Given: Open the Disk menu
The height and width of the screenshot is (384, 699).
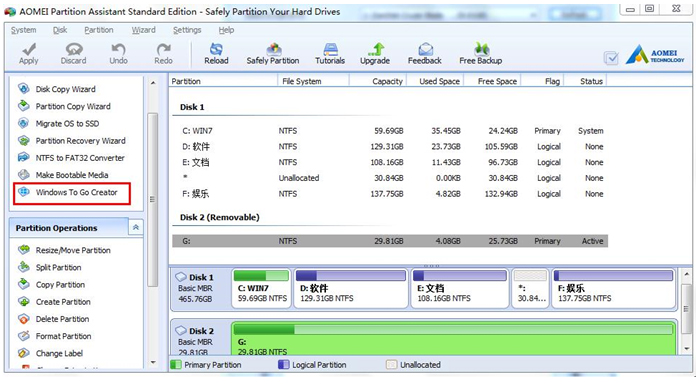Looking at the screenshot, I should (x=60, y=30).
